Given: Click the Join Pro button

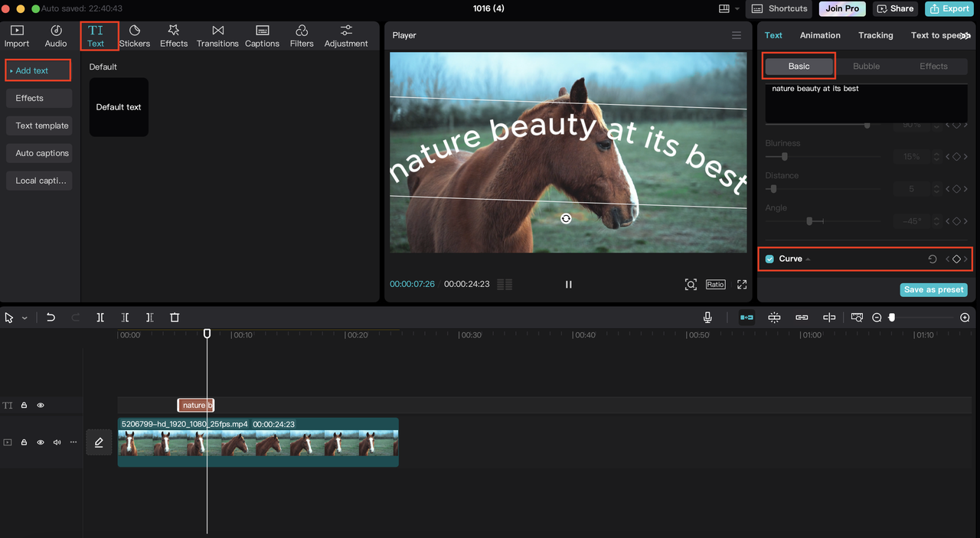Looking at the screenshot, I should click(x=842, y=8).
